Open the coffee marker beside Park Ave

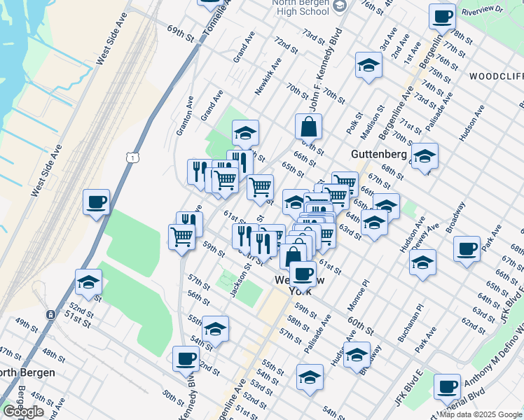pyautogui.click(x=467, y=250)
